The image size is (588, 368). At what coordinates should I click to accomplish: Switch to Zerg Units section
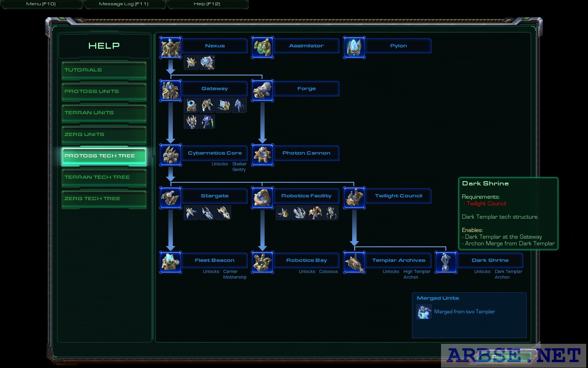(104, 135)
